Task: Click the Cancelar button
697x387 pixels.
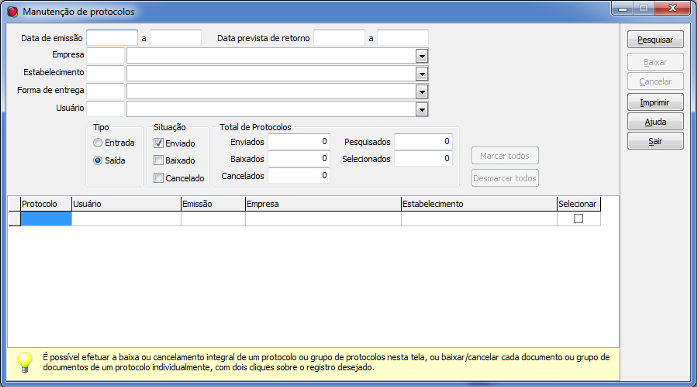Action: (x=655, y=81)
